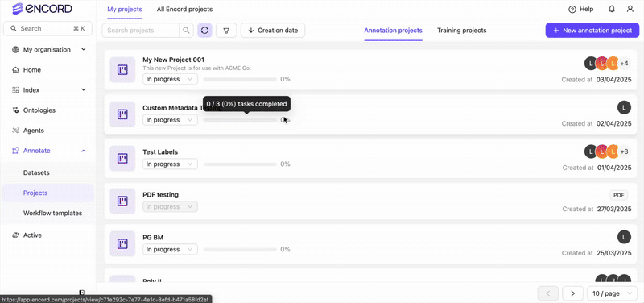This screenshot has height=303, width=644.
Task: Click the +3 collaborators badge on Test Labels
Action: coord(625,151)
